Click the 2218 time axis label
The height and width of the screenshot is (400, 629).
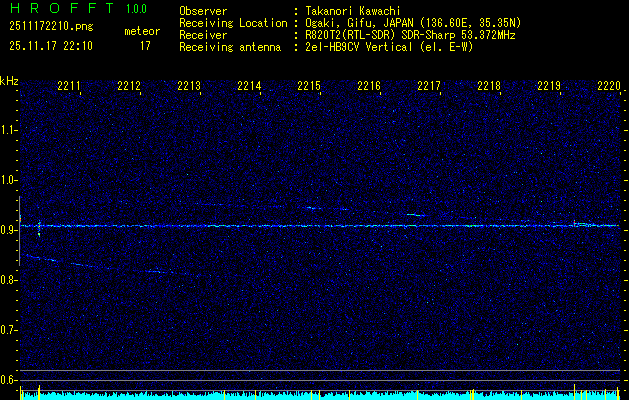pos(489,86)
